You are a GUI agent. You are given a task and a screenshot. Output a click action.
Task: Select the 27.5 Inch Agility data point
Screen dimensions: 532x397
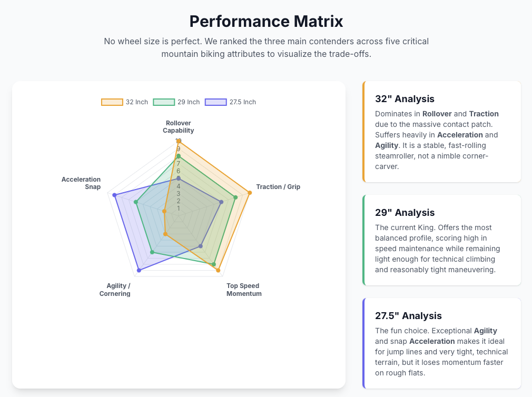click(x=139, y=271)
